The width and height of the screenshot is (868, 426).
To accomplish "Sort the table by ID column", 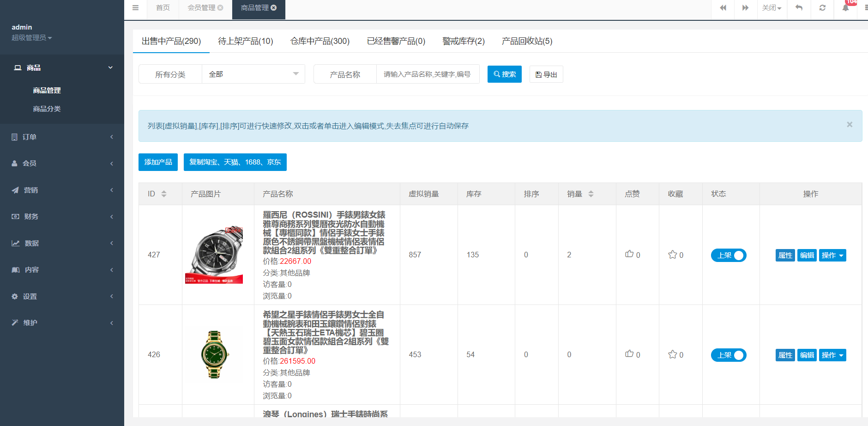I will click(x=163, y=194).
